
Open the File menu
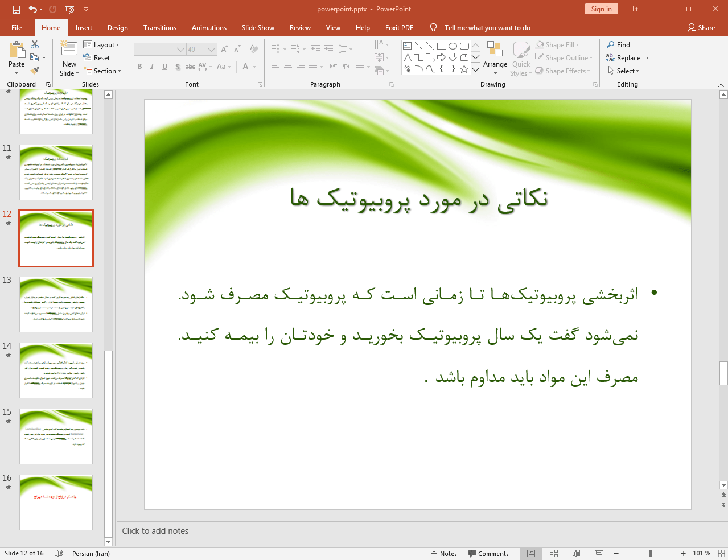click(17, 27)
